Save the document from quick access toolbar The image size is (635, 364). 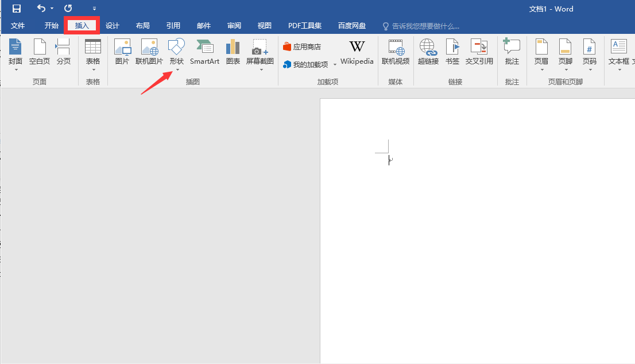tap(16, 9)
